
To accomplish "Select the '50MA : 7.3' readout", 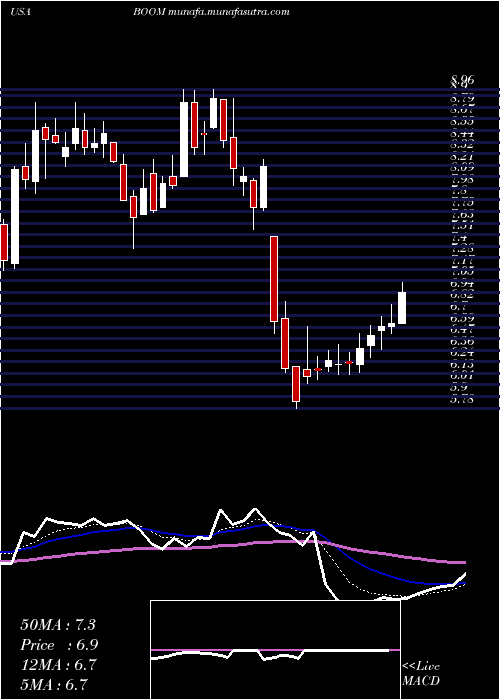I will [x=58, y=625].
